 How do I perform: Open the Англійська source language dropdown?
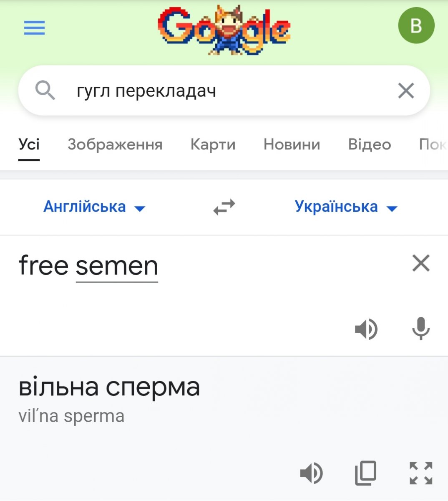(94, 207)
